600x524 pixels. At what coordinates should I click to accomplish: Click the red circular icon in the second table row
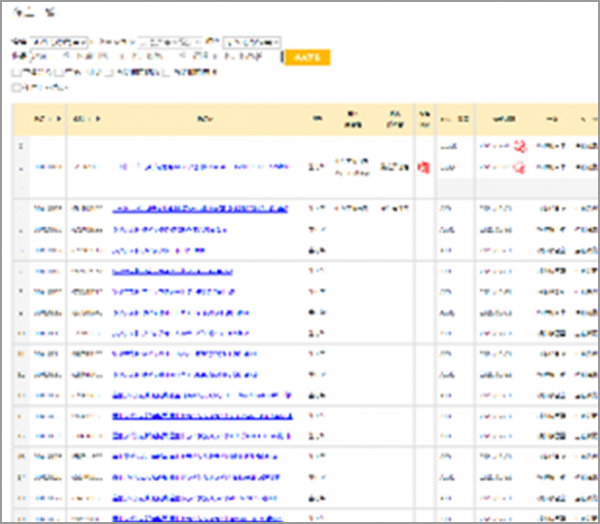pyautogui.click(x=520, y=166)
